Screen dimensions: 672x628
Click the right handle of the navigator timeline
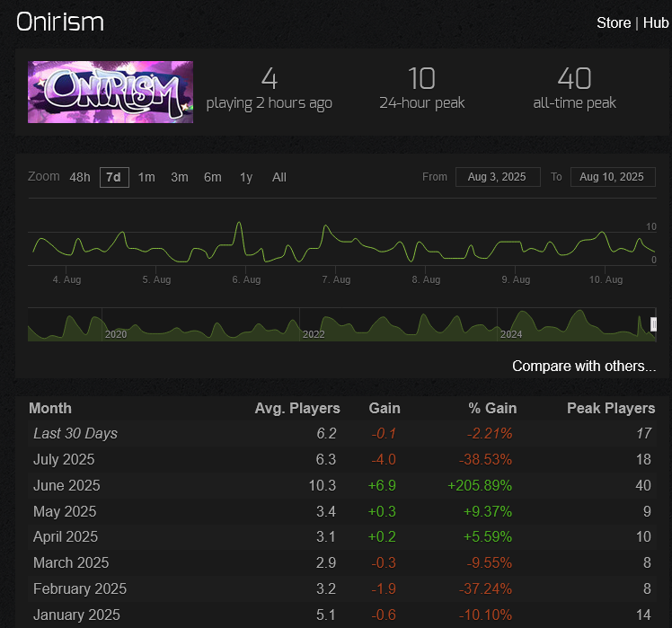[653, 324]
